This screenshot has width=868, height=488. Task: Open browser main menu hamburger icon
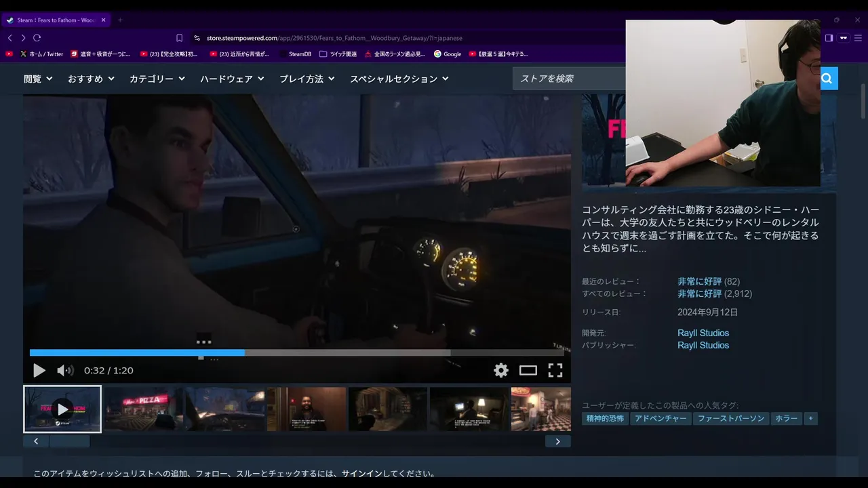point(858,38)
